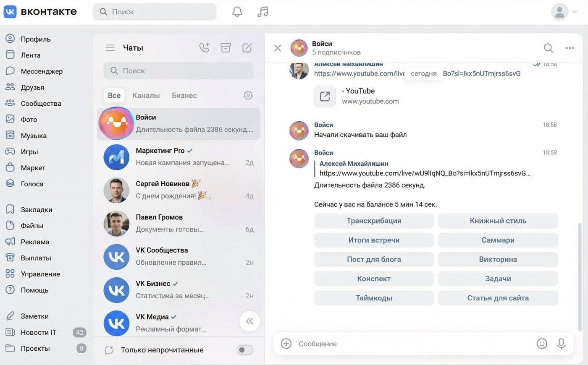588x365 pixels.
Task: Click the Управление grid icon
Action: (10, 274)
